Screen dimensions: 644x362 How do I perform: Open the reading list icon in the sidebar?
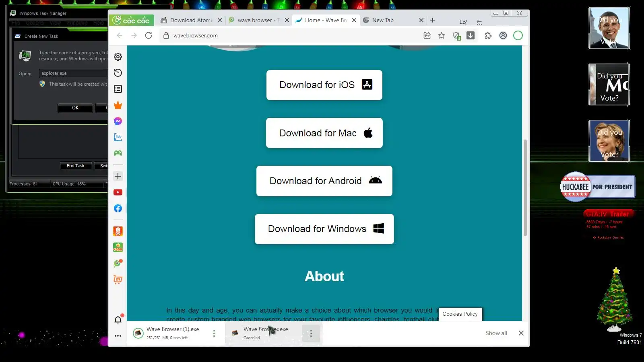point(118,89)
